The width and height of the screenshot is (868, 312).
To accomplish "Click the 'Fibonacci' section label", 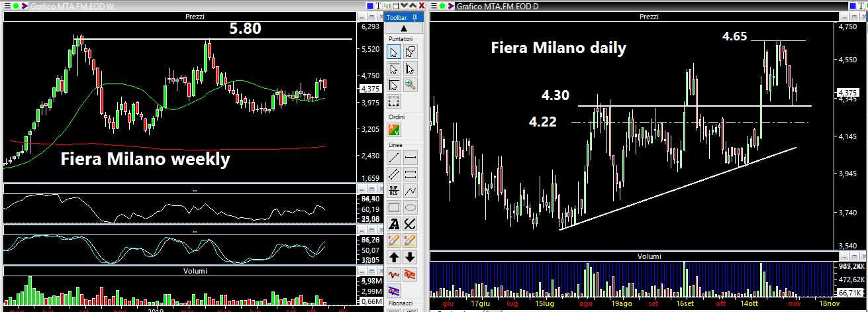I will [x=401, y=302].
